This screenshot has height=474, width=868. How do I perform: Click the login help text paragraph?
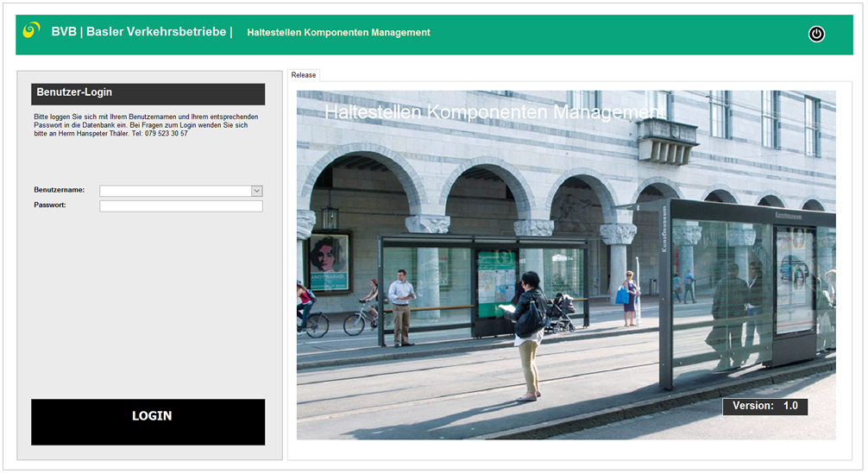[x=146, y=125]
